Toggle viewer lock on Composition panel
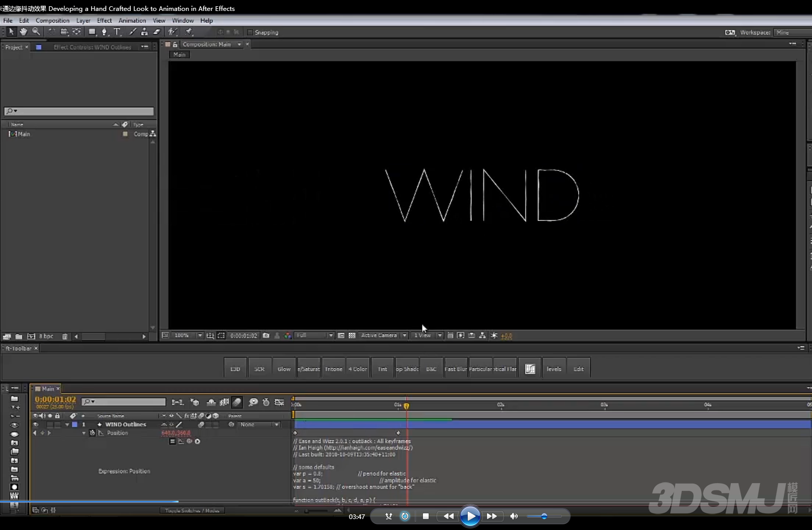 point(175,44)
